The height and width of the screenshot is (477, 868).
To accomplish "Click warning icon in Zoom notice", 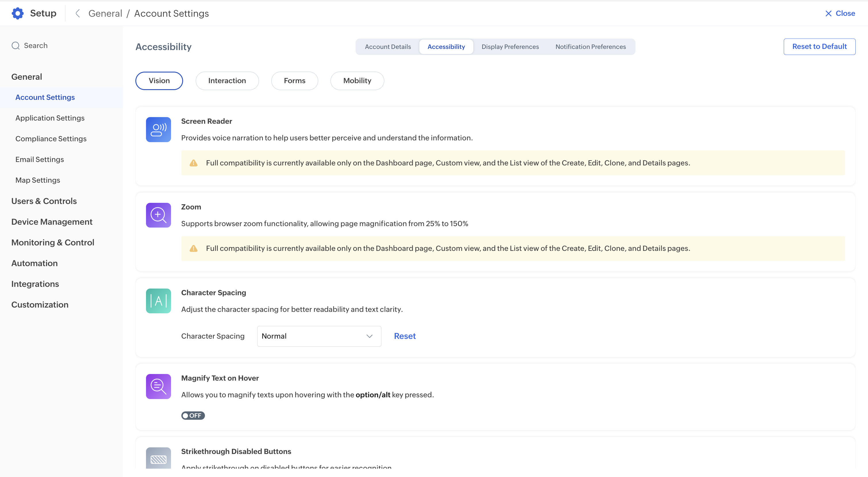I will [193, 249].
